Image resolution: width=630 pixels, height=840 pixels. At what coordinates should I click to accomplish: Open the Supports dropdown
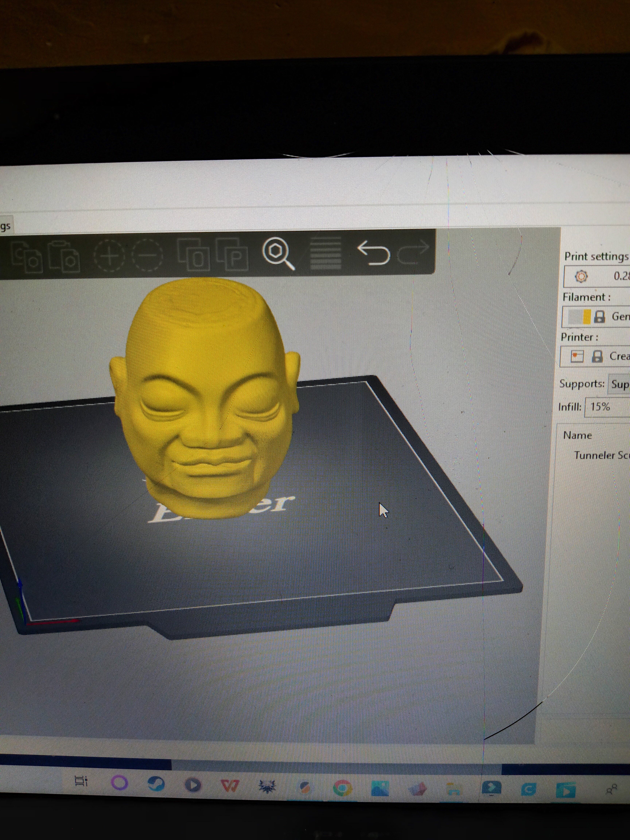619,384
